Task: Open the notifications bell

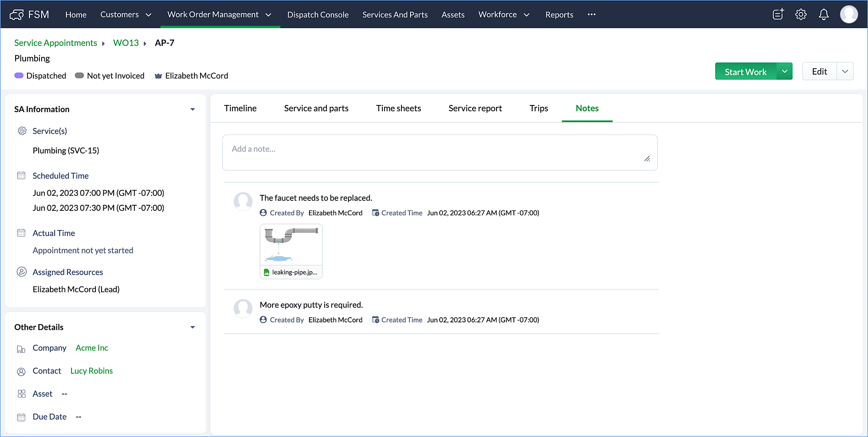Action: click(823, 14)
